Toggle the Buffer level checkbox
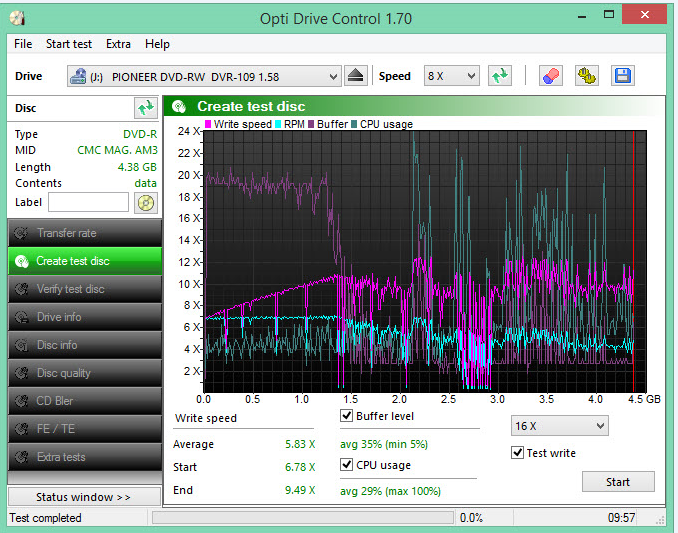The width and height of the screenshot is (678, 533). point(346,416)
